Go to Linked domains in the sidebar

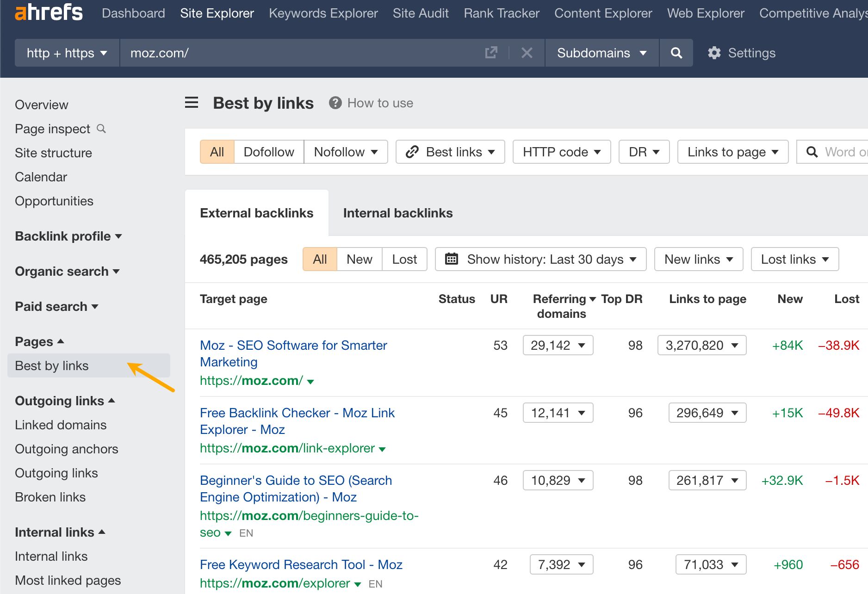coord(60,425)
